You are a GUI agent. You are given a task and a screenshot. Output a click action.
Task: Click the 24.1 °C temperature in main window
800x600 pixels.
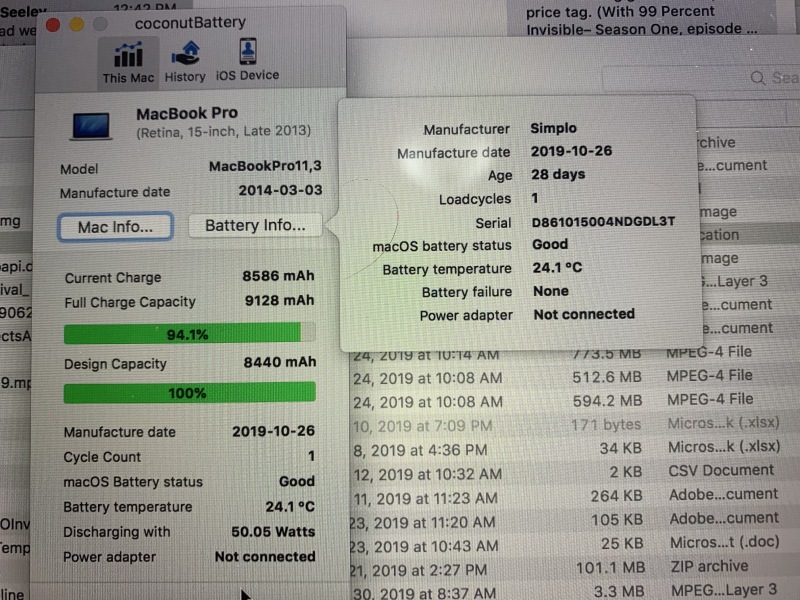[290, 507]
